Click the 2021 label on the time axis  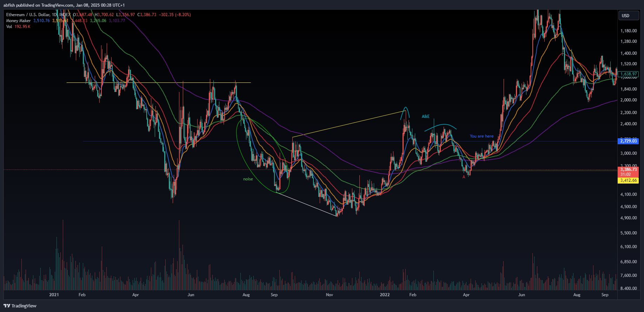click(x=54, y=295)
